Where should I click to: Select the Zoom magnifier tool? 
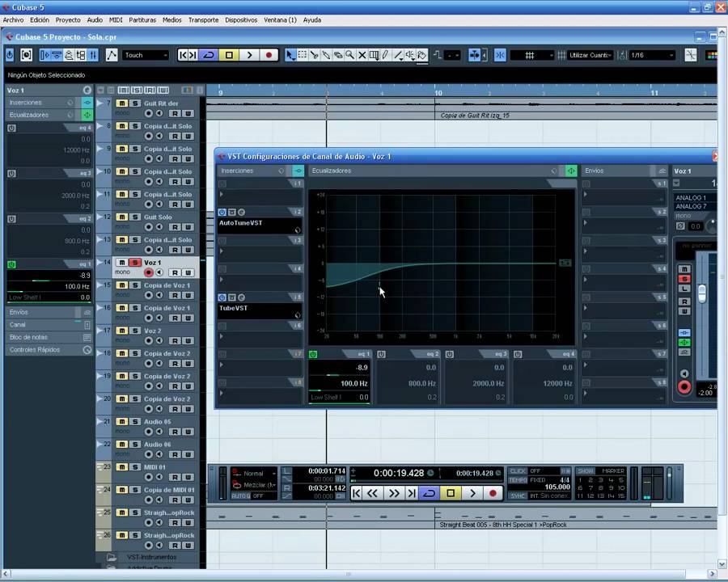tap(349, 55)
